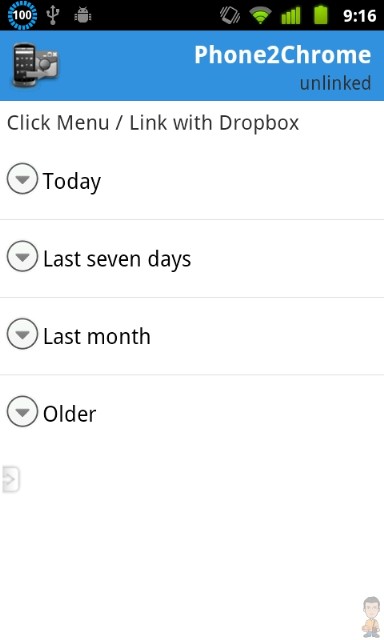The height and width of the screenshot is (640, 384).
Task: Tap the unlinked status text
Action: pyautogui.click(x=335, y=83)
